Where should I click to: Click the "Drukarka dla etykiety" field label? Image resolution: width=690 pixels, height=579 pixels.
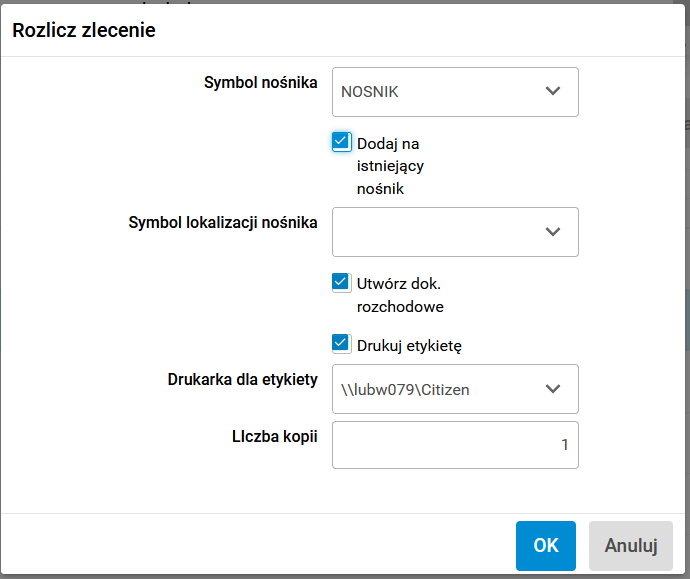point(242,379)
